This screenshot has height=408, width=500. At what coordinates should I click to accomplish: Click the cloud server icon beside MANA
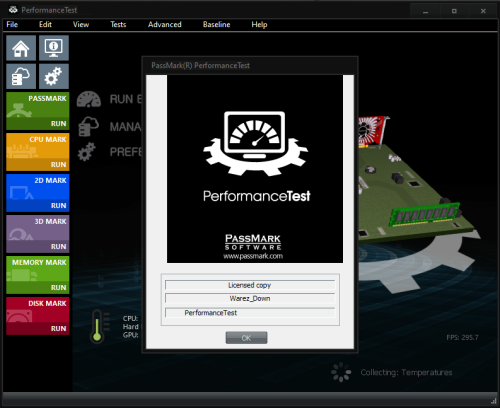click(x=88, y=126)
